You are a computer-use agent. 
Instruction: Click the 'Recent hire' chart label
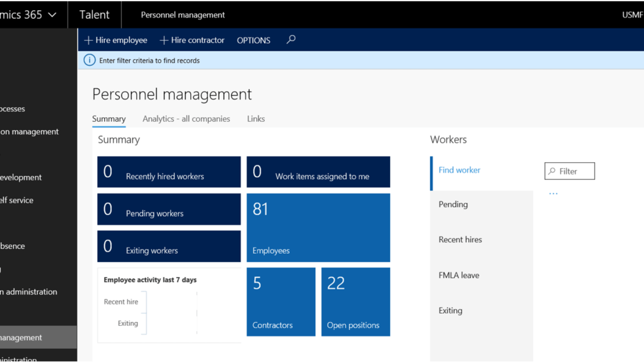[121, 302]
